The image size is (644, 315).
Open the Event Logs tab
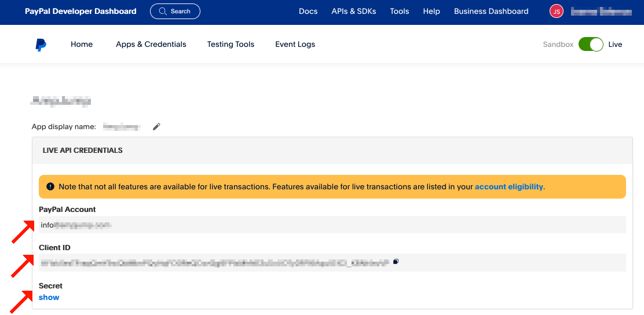[295, 45]
